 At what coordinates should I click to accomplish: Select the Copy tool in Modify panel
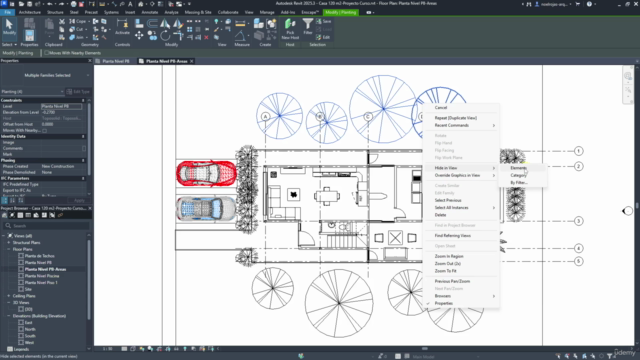(152, 36)
